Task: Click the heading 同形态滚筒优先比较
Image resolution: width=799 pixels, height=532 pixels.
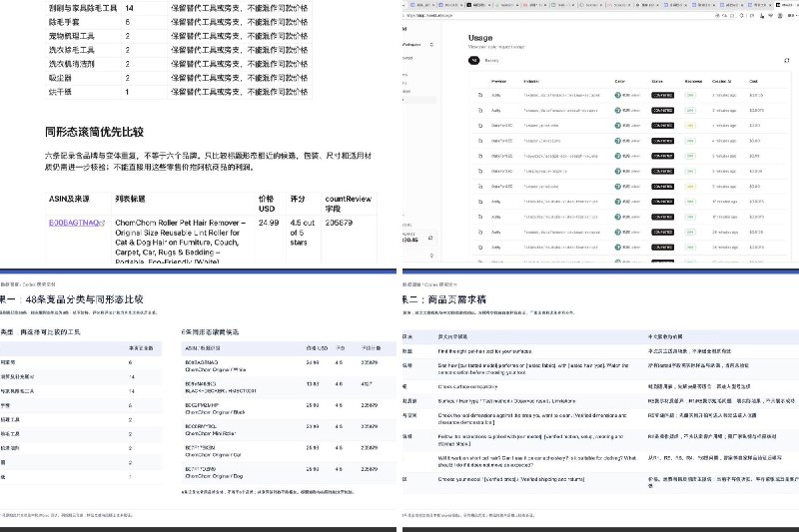Action: (94, 132)
